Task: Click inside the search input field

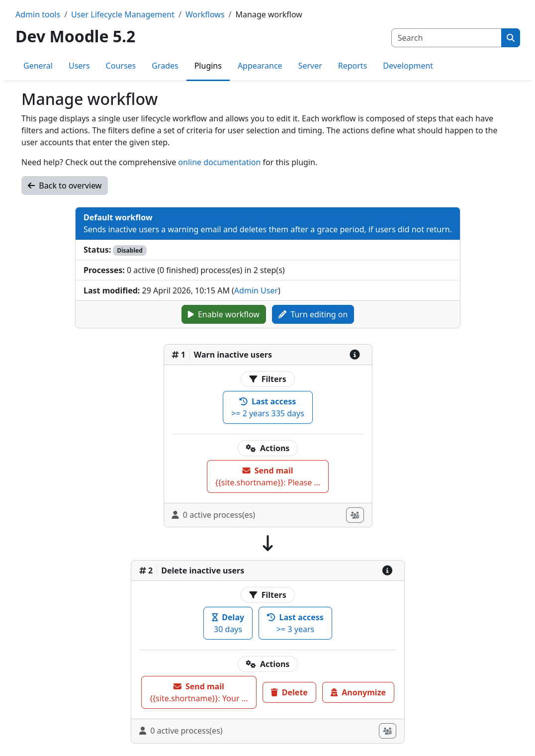Action: pyautogui.click(x=446, y=37)
